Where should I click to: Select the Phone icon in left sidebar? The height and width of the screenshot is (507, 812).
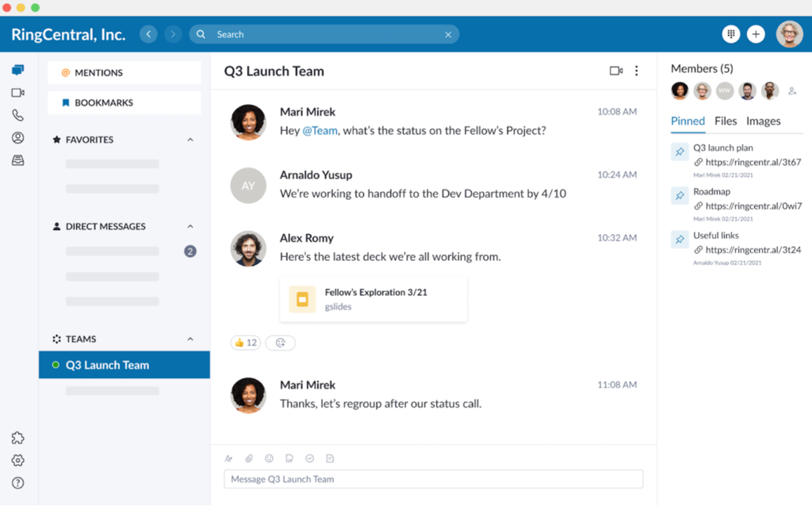point(17,114)
